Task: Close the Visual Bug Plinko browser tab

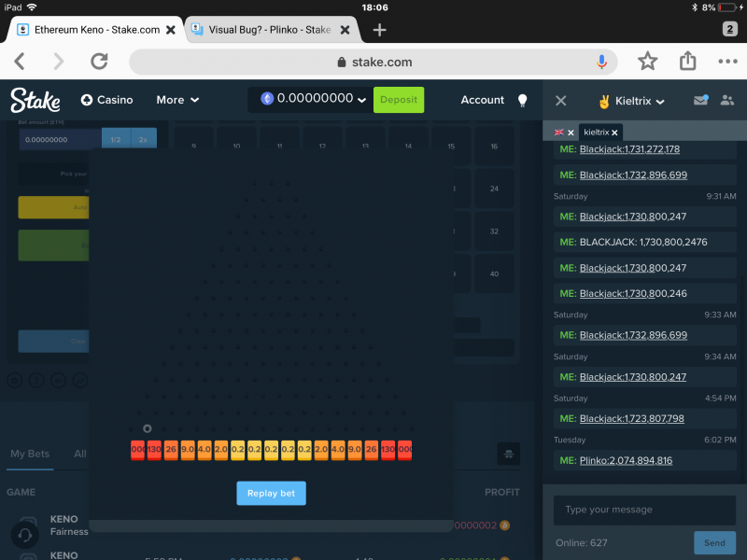Action: tap(345, 30)
